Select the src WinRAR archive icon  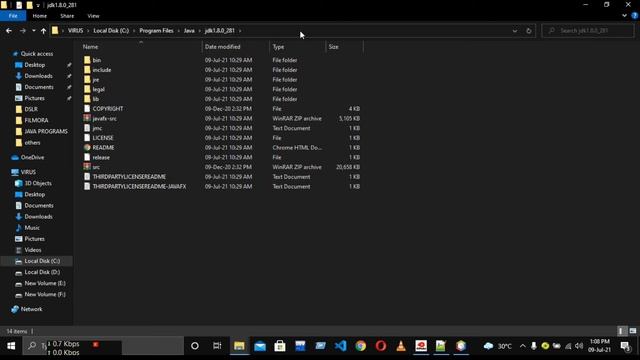(87, 167)
